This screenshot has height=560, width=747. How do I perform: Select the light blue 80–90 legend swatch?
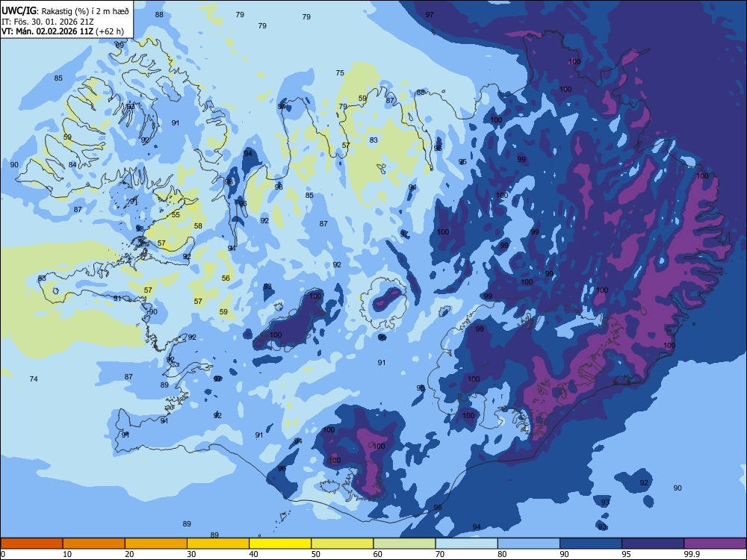click(529, 544)
